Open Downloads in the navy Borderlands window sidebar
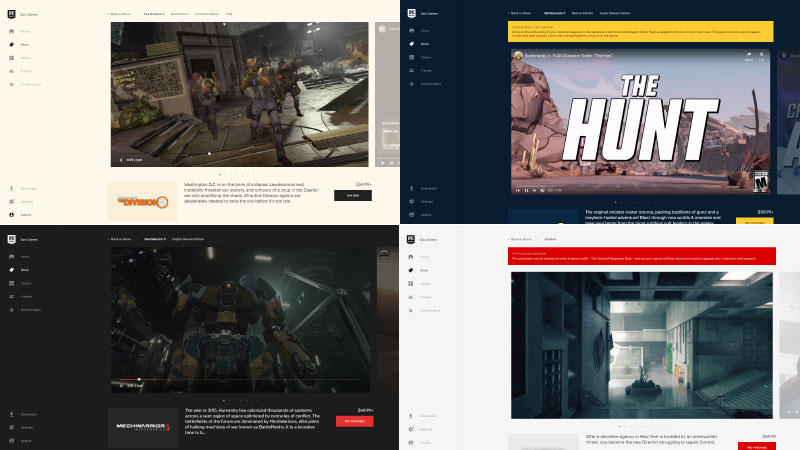The image size is (800, 450). tap(423, 188)
